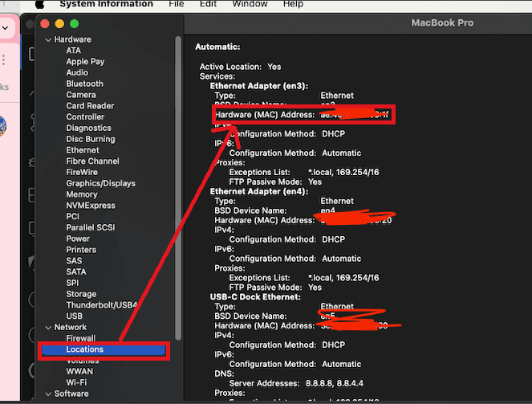
Task: Collapse the Software section
Action: coord(48,394)
